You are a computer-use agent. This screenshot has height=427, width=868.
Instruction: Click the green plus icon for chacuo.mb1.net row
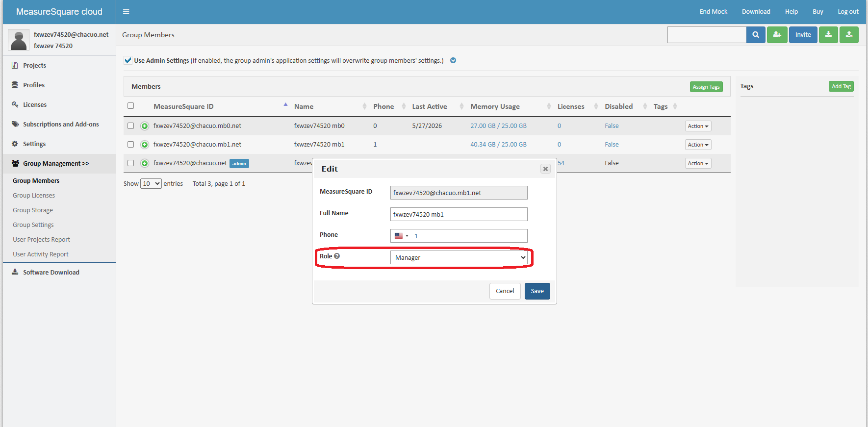click(145, 145)
